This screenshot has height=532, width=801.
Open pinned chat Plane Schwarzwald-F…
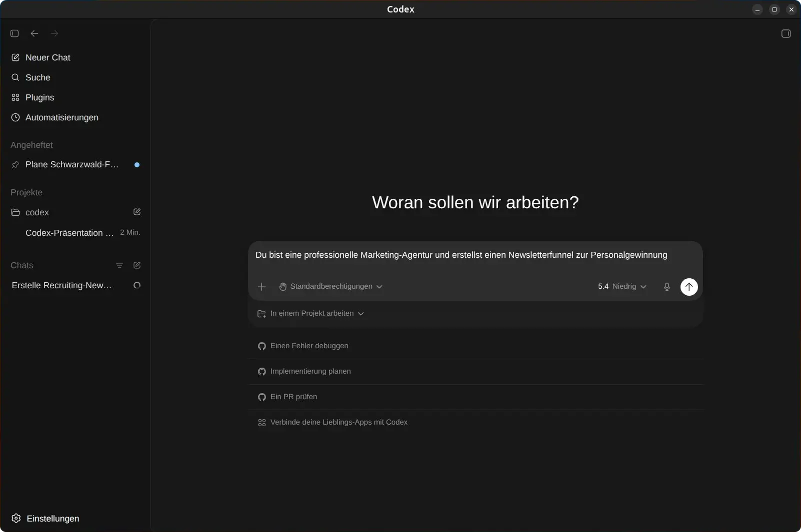click(x=75, y=164)
